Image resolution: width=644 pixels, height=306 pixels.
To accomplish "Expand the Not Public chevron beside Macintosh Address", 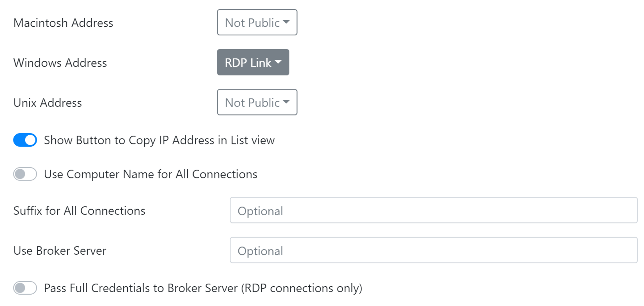I will click(x=286, y=22).
